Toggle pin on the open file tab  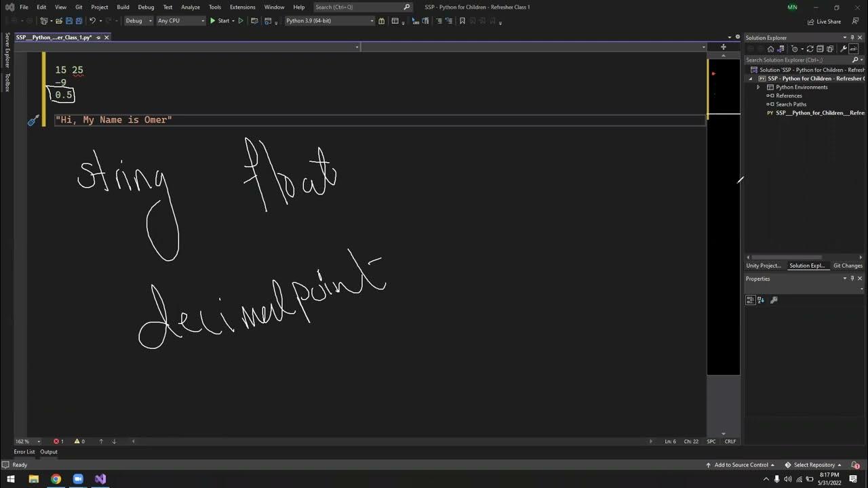98,37
